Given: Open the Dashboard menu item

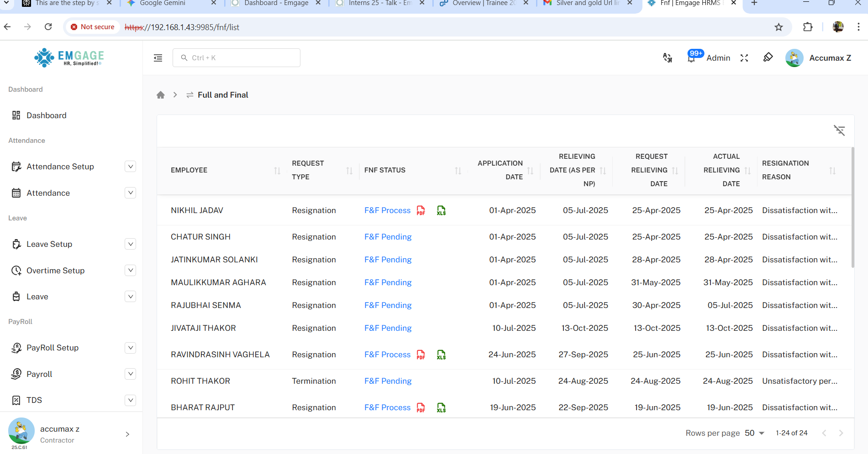Looking at the screenshot, I should point(46,115).
